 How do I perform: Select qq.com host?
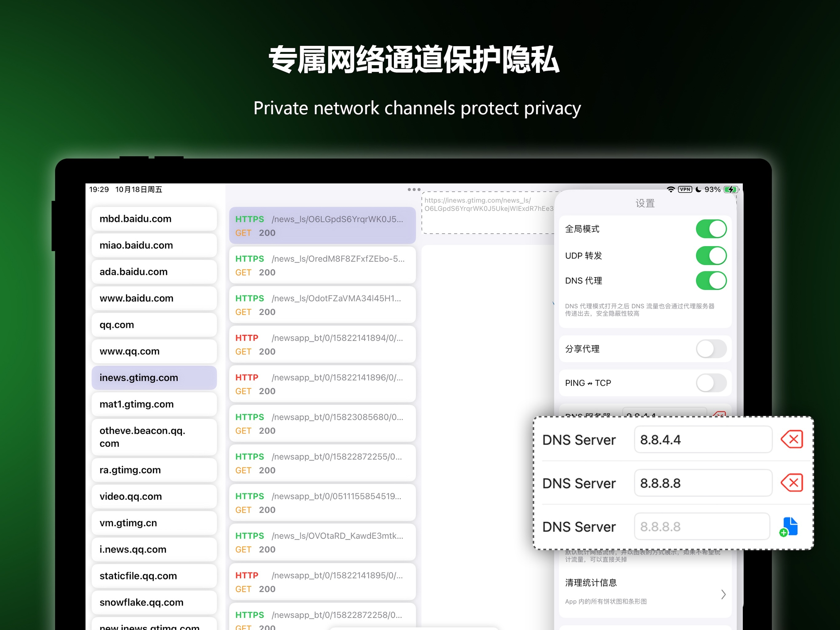click(154, 325)
